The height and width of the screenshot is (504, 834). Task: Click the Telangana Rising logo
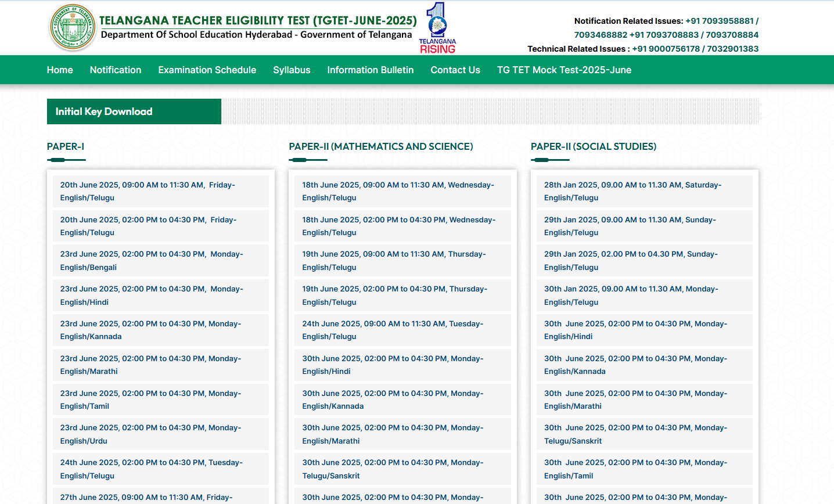click(438, 28)
